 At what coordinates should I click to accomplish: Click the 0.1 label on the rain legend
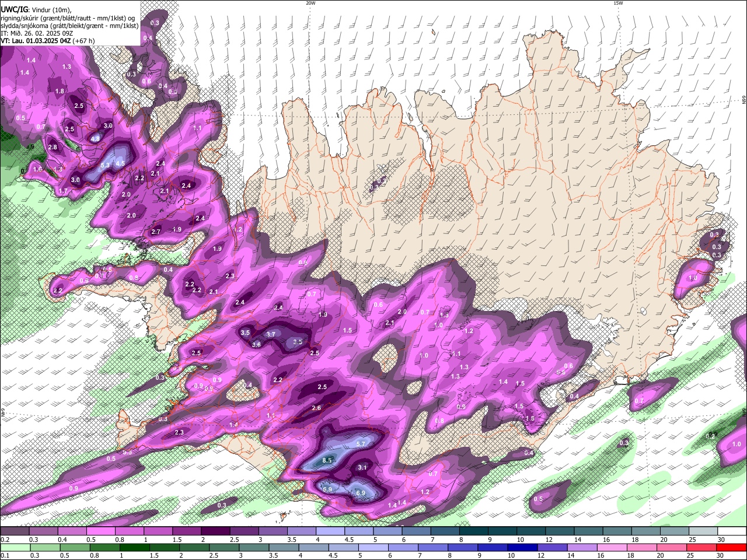[5, 555]
